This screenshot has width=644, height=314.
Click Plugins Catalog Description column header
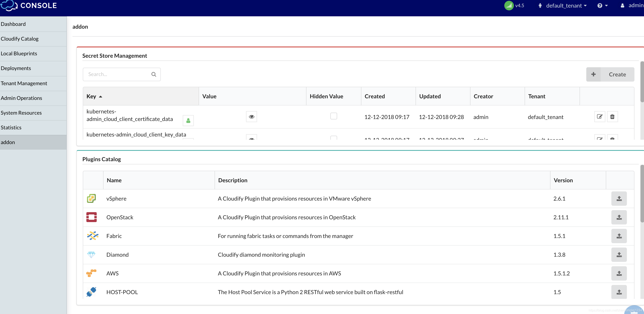[x=382, y=180]
